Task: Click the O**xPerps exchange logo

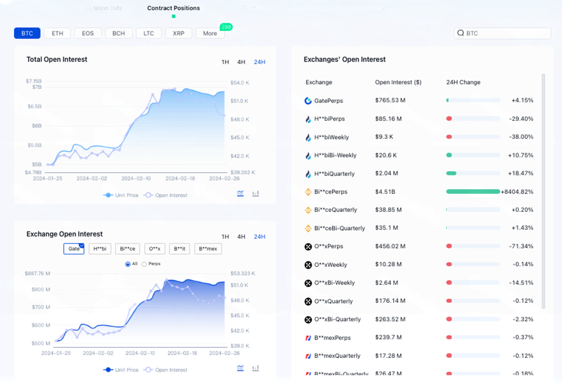Action: [x=308, y=247]
